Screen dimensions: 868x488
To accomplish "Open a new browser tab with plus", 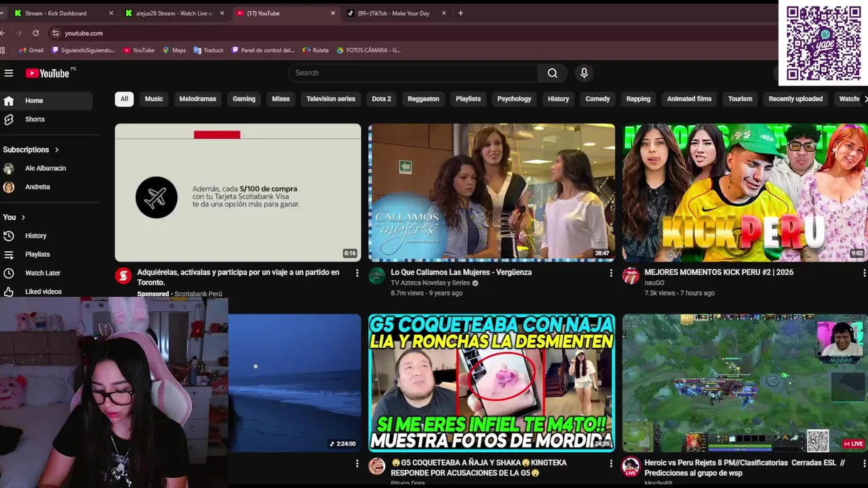I will [460, 13].
